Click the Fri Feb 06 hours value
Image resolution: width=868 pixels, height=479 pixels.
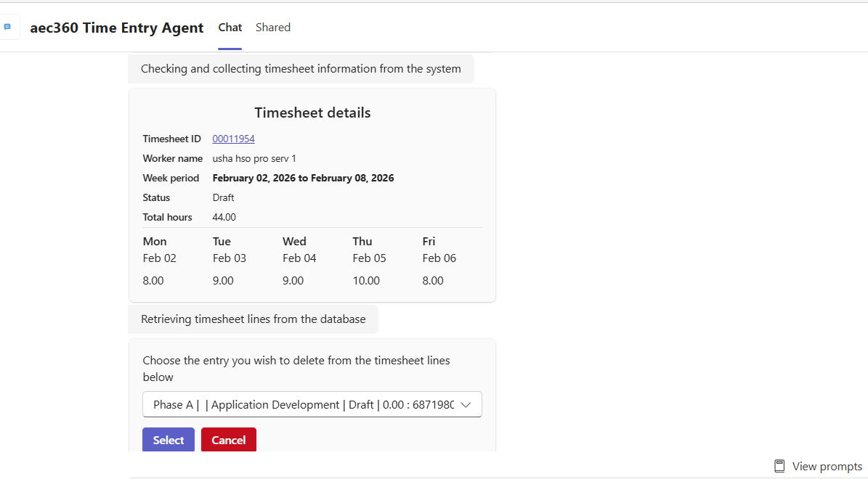433,280
